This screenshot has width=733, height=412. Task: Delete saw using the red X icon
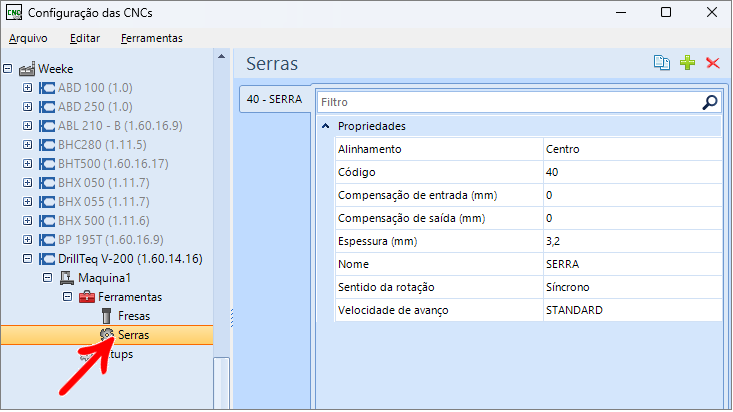(x=712, y=63)
